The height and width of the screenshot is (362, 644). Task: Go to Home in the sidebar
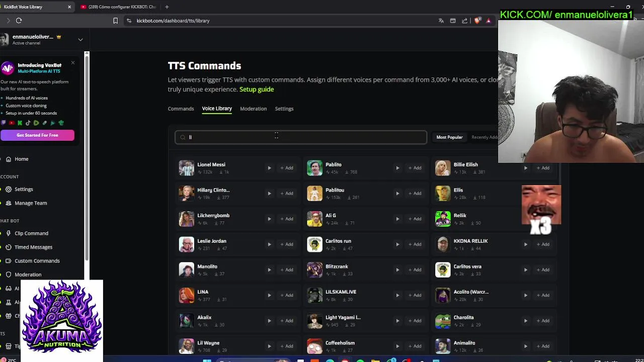tap(21, 159)
